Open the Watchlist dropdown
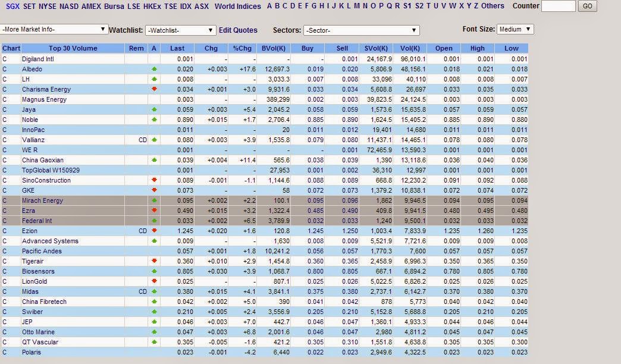The width and height of the screenshot is (621, 364). (181, 30)
